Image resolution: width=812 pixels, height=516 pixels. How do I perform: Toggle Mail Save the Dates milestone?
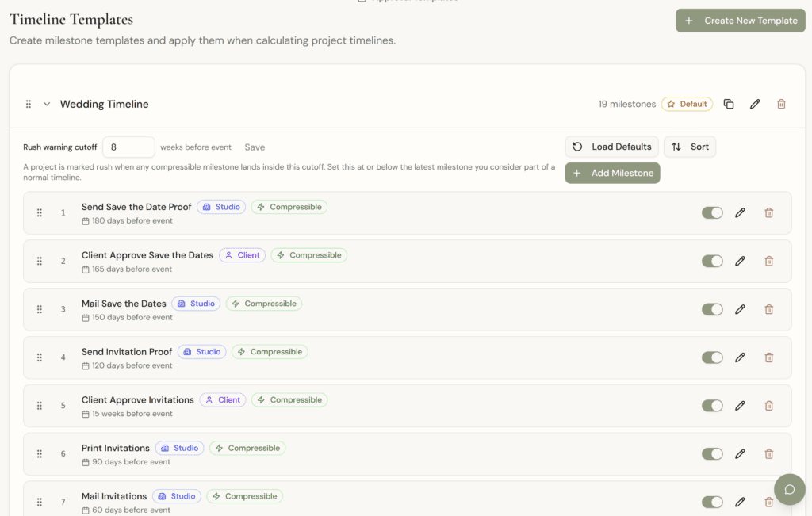coord(712,309)
